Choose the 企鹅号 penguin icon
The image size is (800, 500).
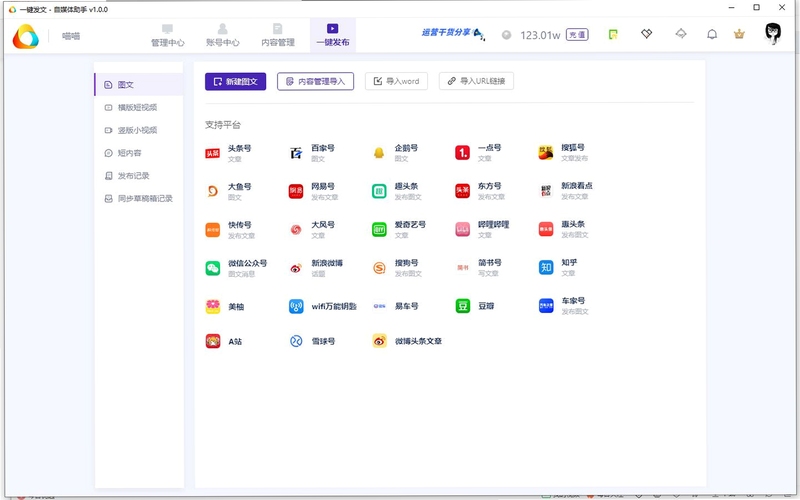click(379, 153)
